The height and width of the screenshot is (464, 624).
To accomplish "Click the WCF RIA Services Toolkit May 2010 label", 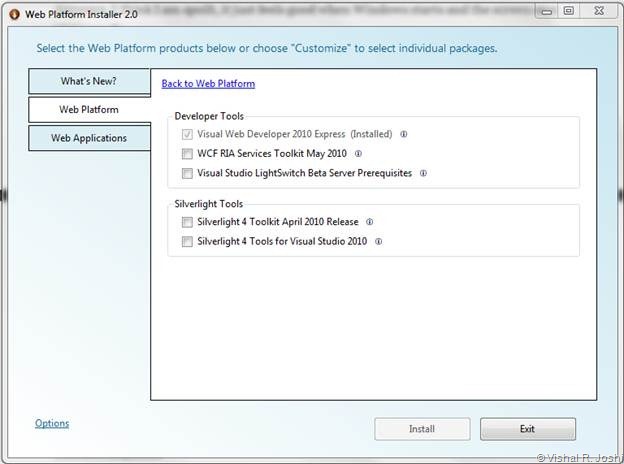I will (272, 154).
